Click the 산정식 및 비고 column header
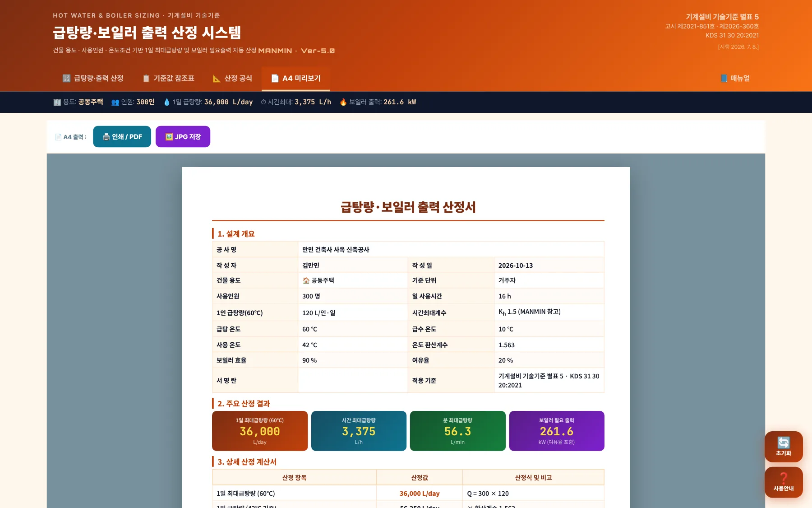The width and height of the screenshot is (812, 508). point(534,477)
